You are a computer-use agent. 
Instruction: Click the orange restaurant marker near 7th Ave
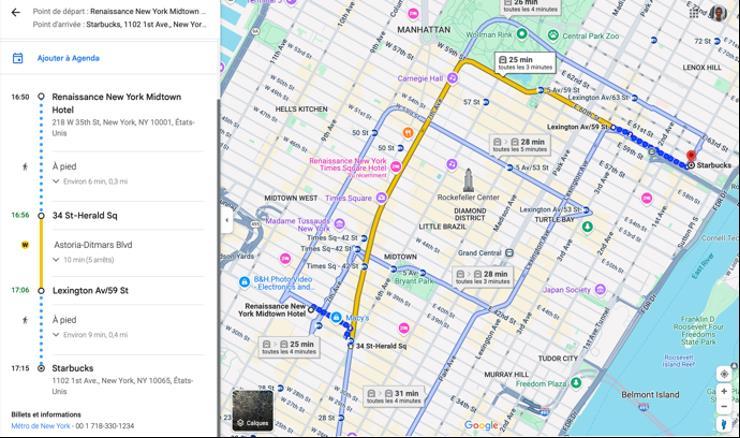(x=408, y=133)
